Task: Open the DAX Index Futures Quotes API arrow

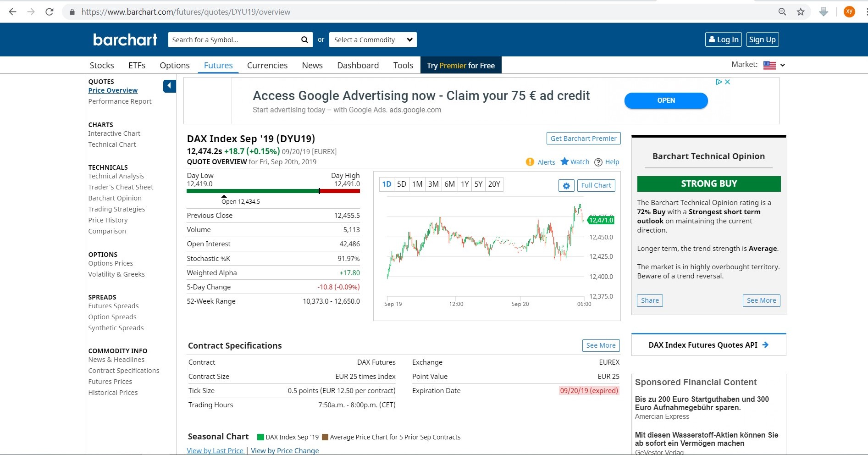Action: tap(765, 345)
